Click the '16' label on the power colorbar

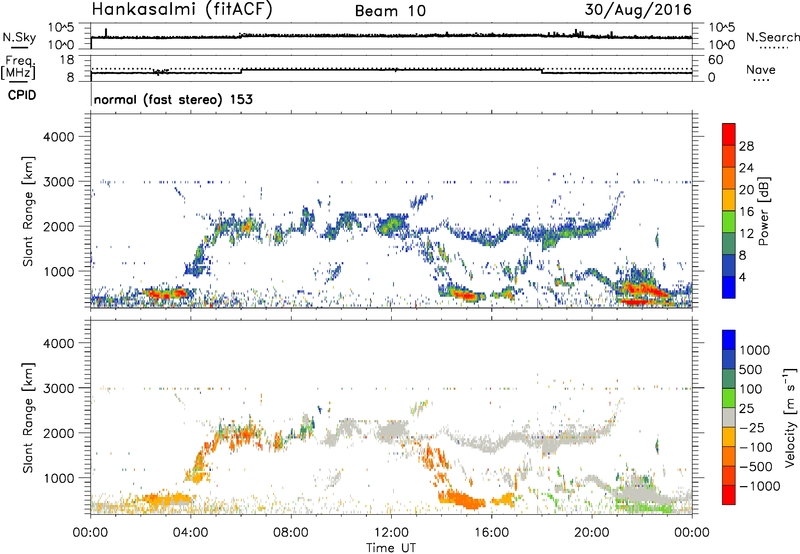[x=746, y=212]
